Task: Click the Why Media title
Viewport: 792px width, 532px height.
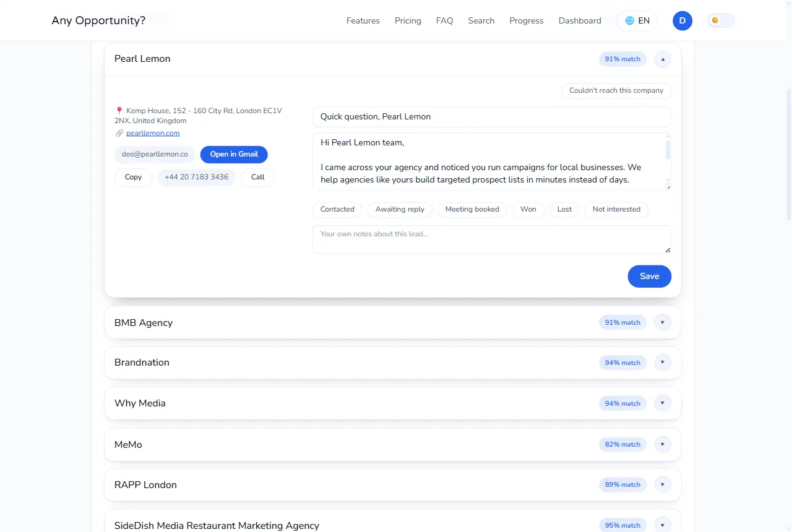Action: (140, 403)
